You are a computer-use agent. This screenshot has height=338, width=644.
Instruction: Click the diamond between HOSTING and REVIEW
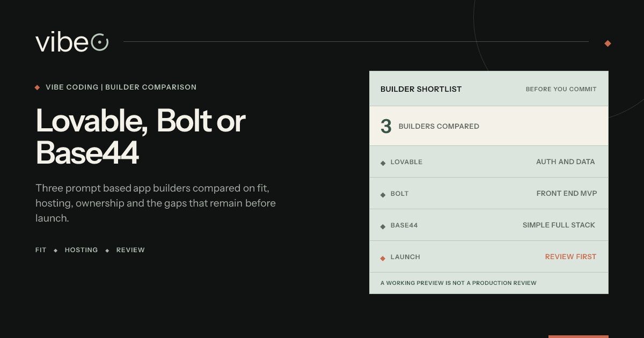(107, 251)
